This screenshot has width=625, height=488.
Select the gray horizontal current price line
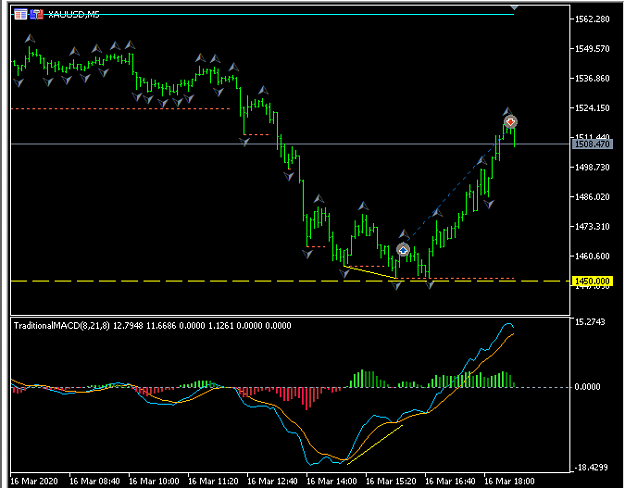(291, 144)
